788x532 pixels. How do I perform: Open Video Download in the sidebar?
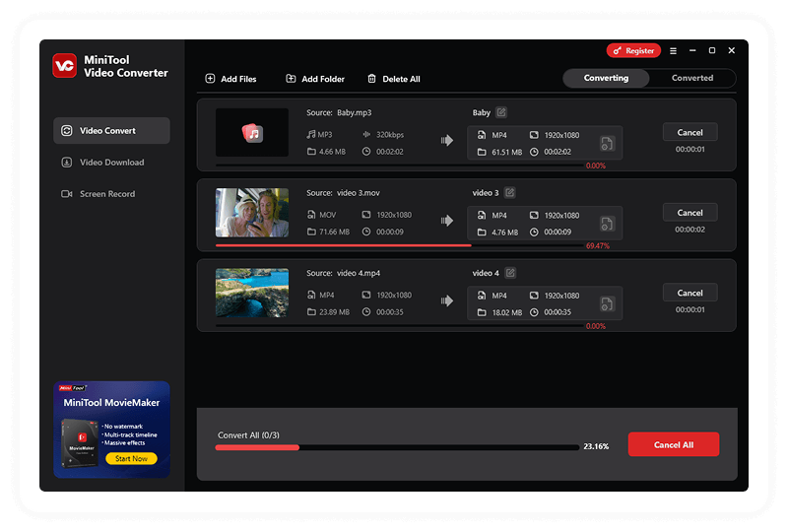coord(111,163)
